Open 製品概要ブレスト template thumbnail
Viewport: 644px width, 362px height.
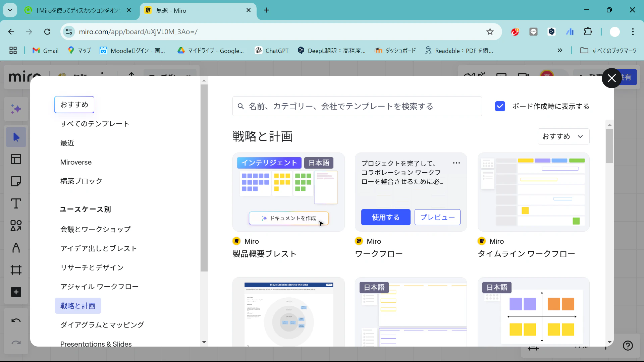288,192
